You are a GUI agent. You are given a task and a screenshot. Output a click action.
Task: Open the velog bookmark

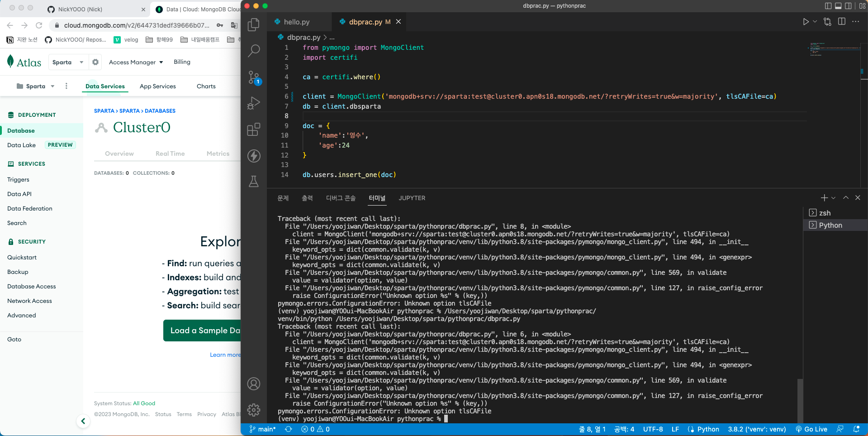pos(126,39)
